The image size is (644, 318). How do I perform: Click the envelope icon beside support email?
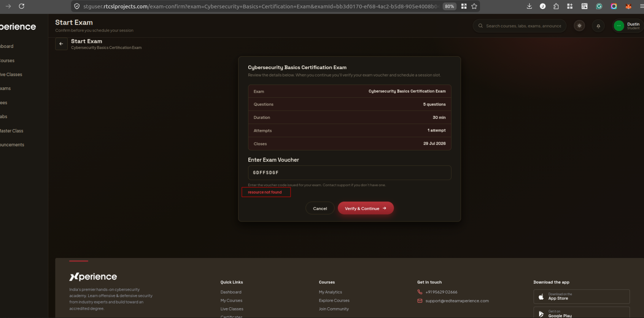click(420, 301)
